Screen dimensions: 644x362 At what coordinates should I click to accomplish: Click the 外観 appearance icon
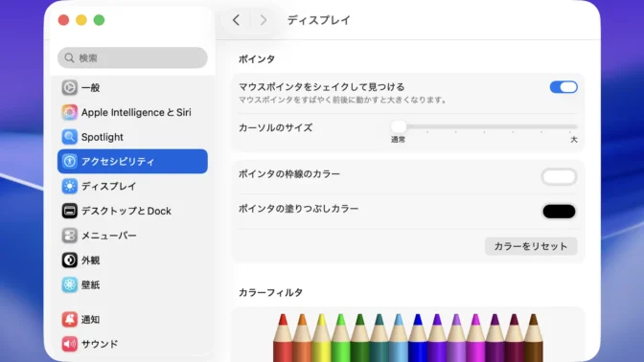point(69,260)
